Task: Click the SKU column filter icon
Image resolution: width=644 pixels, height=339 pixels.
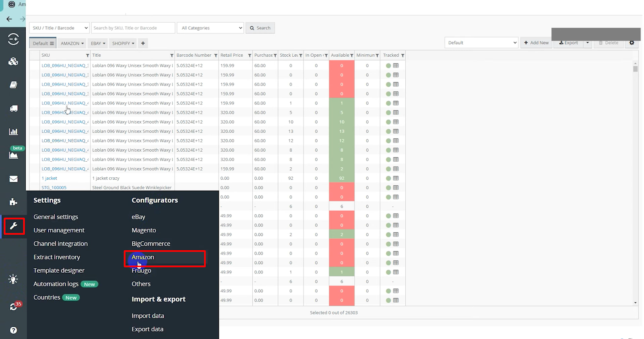Action: (87, 55)
